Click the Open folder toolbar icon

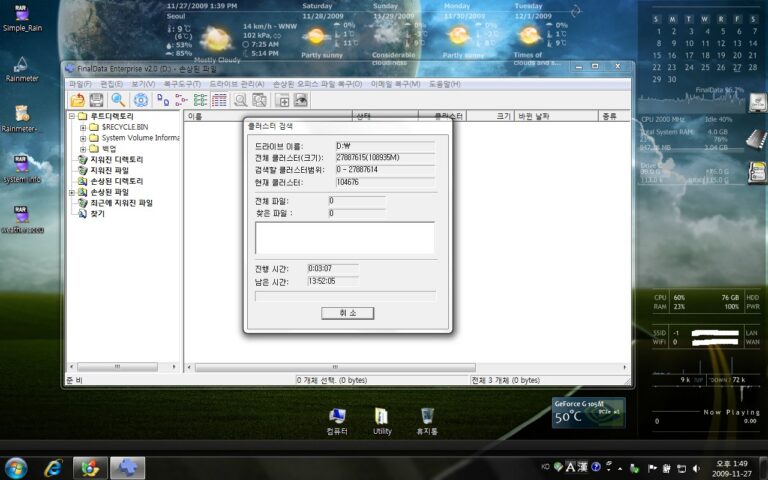click(x=77, y=100)
